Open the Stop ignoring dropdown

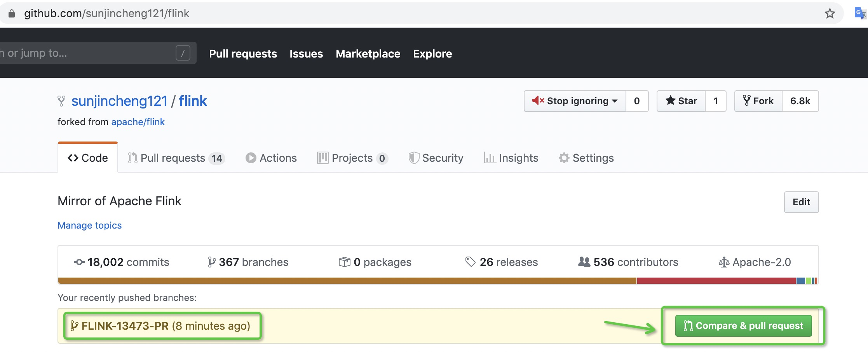575,101
